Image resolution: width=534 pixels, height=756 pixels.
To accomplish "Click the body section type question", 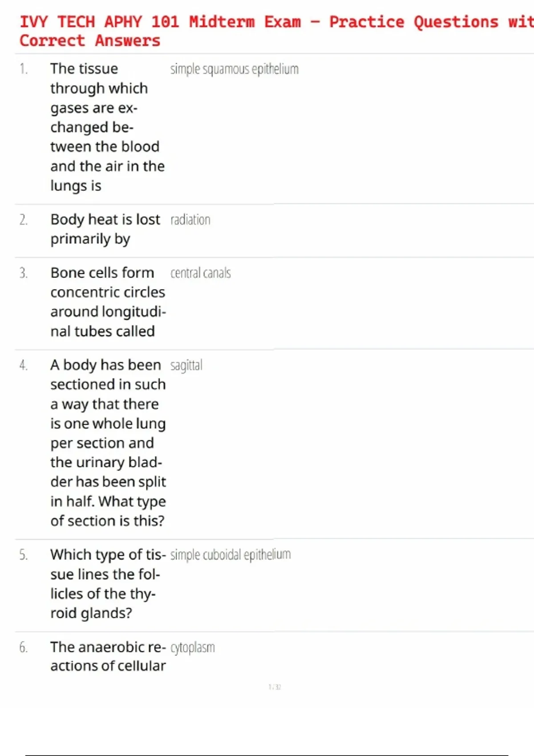I will [108, 443].
